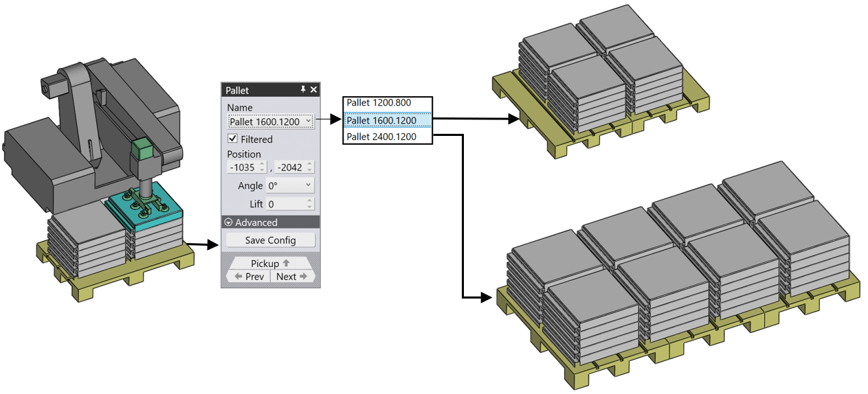The height and width of the screenshot is (394, 868).
Task: Click the Next navigation button
Action: pyautogui.click(x=292, y=277)
